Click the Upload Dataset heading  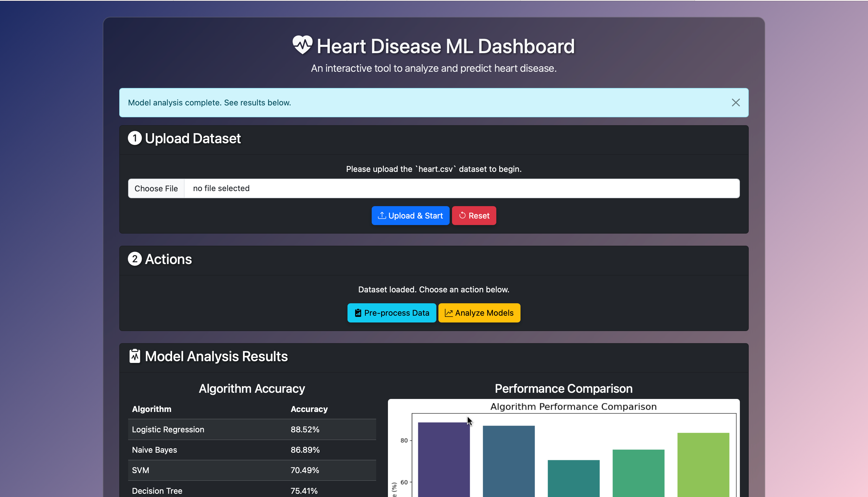tap(193, 138)
